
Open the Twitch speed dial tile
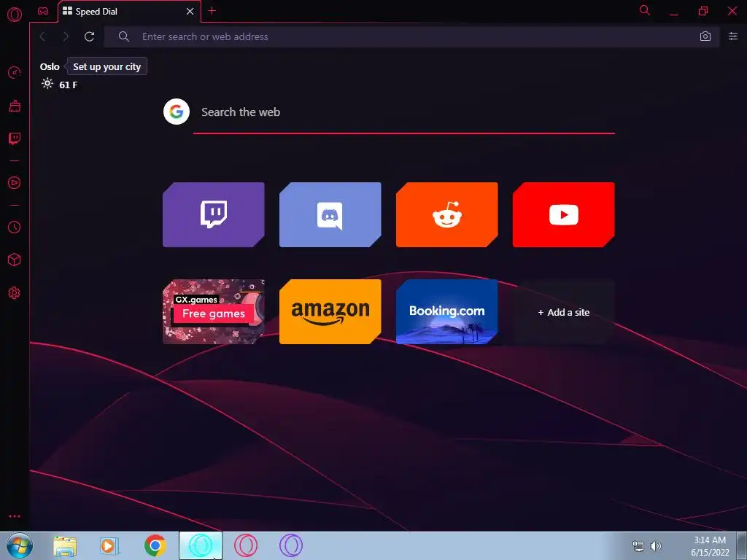click(214, 215)
